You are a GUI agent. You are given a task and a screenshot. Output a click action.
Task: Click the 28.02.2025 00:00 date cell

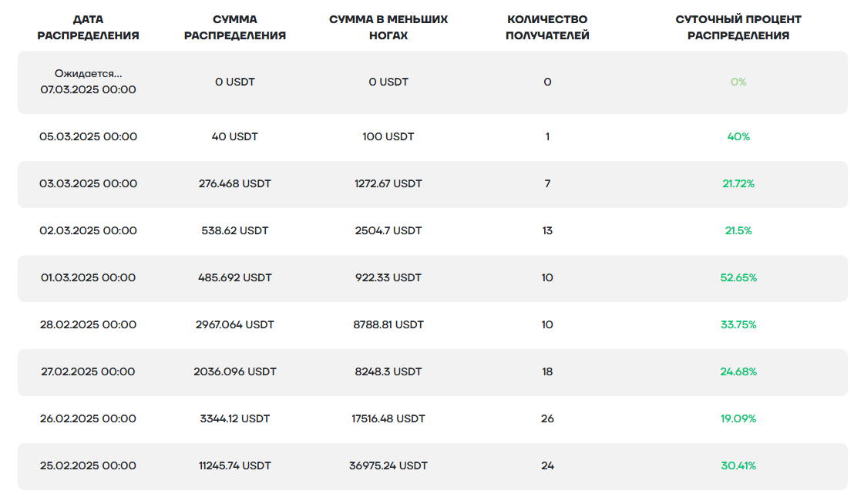point(88,324)
